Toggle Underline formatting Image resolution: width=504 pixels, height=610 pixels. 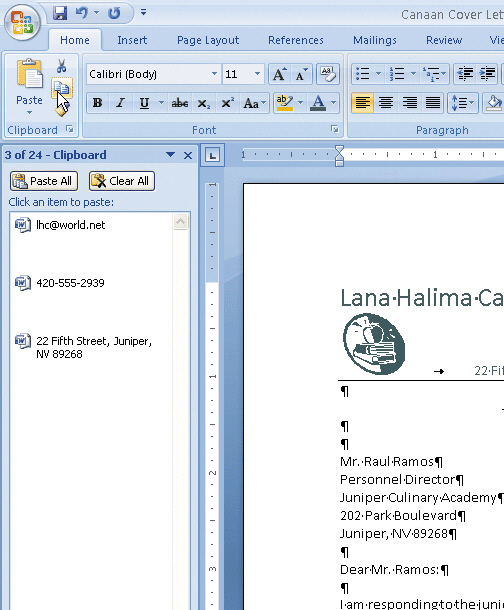click(x=144, y=103)
